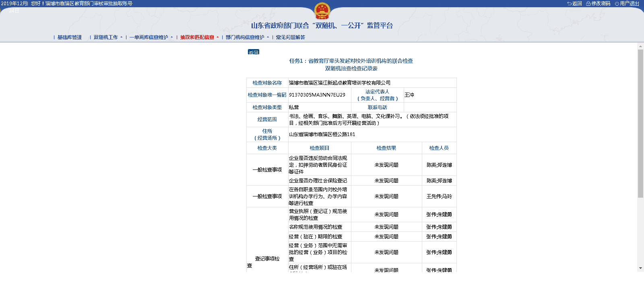The image size is (644, 281).
Task: Click the scrollbar down arrow
Action: pyautogui.click(x=640, y=268)
